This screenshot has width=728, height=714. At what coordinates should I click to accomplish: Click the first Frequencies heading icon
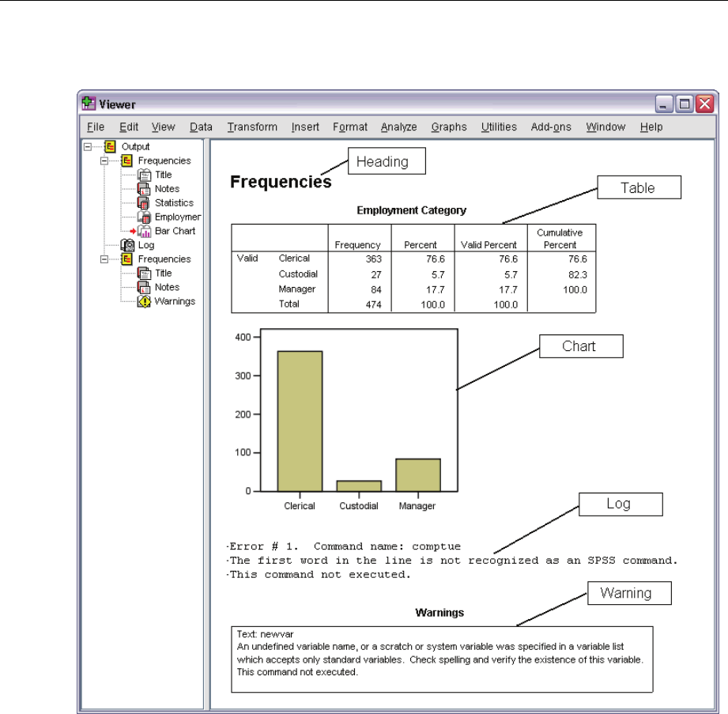126,161
